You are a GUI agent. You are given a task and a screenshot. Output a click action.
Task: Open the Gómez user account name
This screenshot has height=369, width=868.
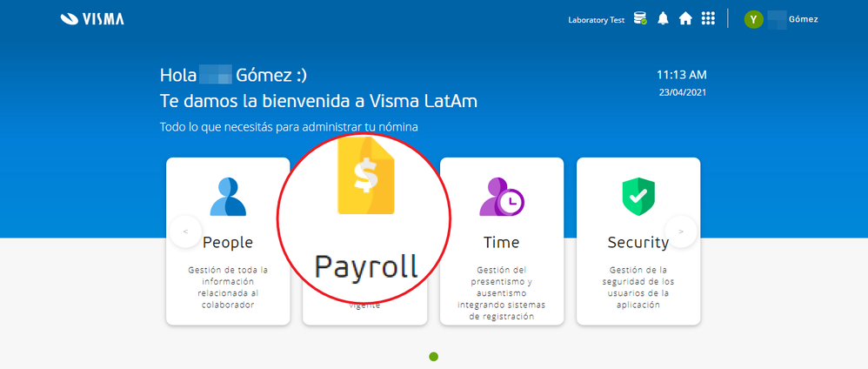[x=803, y=19]
